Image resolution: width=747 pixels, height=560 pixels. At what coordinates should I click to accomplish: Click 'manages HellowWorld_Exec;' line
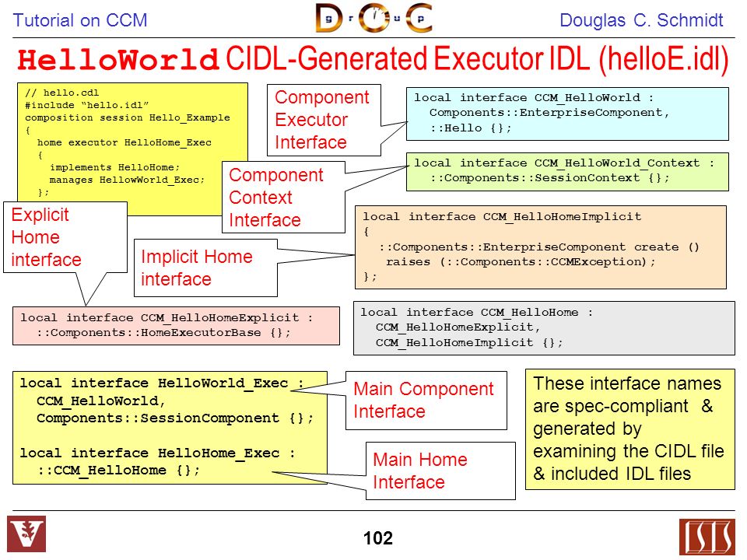click(x=127, y=180)
